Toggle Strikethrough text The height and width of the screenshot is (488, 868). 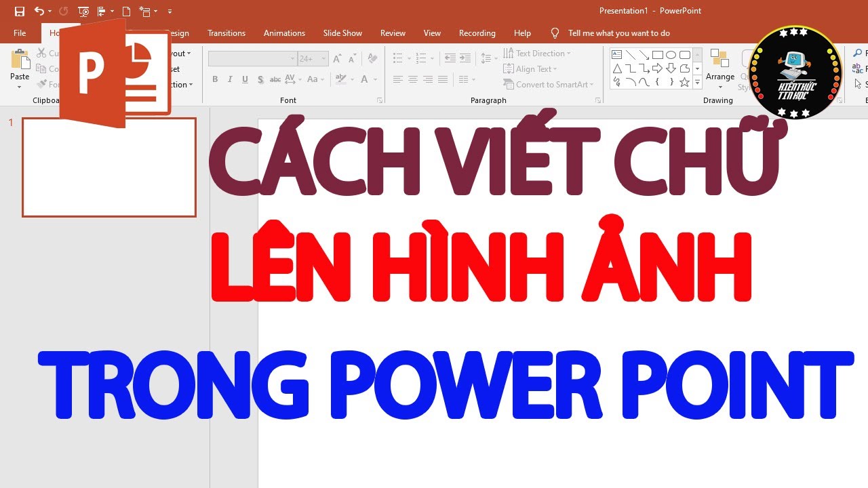275,79
